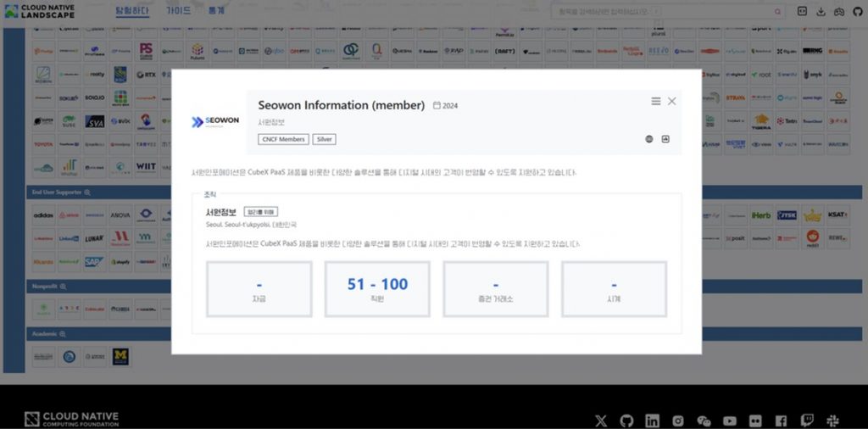Open the Instagram footer icon
Screen dimensions: 868x429
(678, 421)
